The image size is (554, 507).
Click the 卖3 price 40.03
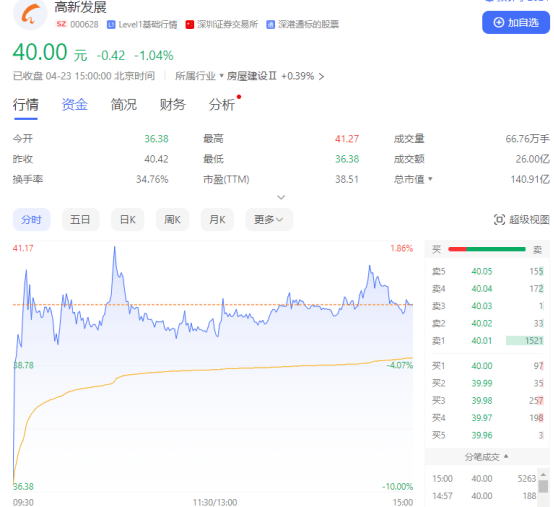[x=482, y=306]
